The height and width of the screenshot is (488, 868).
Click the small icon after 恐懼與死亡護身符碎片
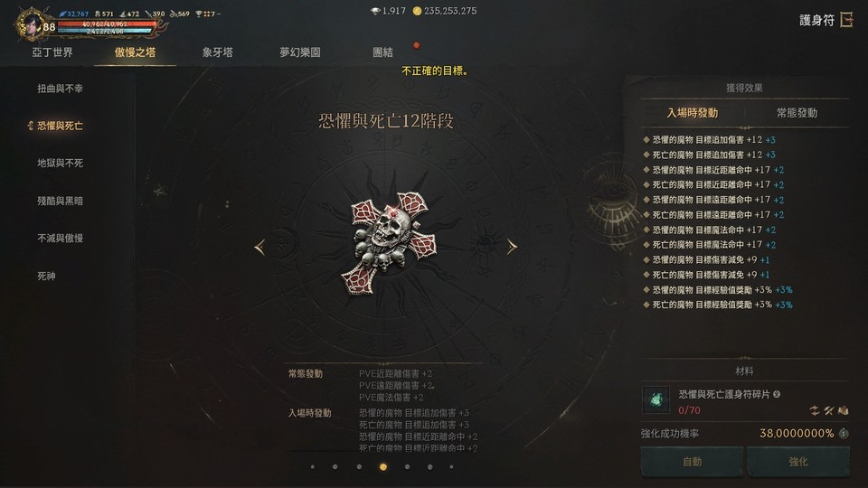tap(777, 394)
